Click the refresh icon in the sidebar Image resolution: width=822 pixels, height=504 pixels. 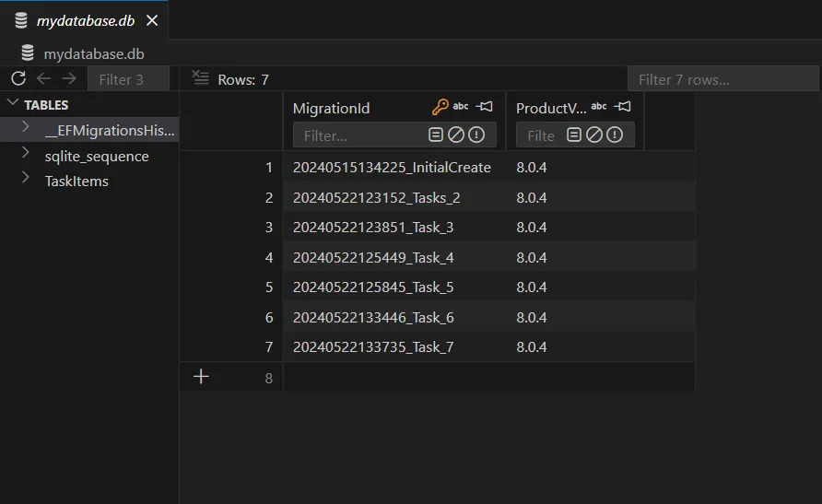point(18,78)
